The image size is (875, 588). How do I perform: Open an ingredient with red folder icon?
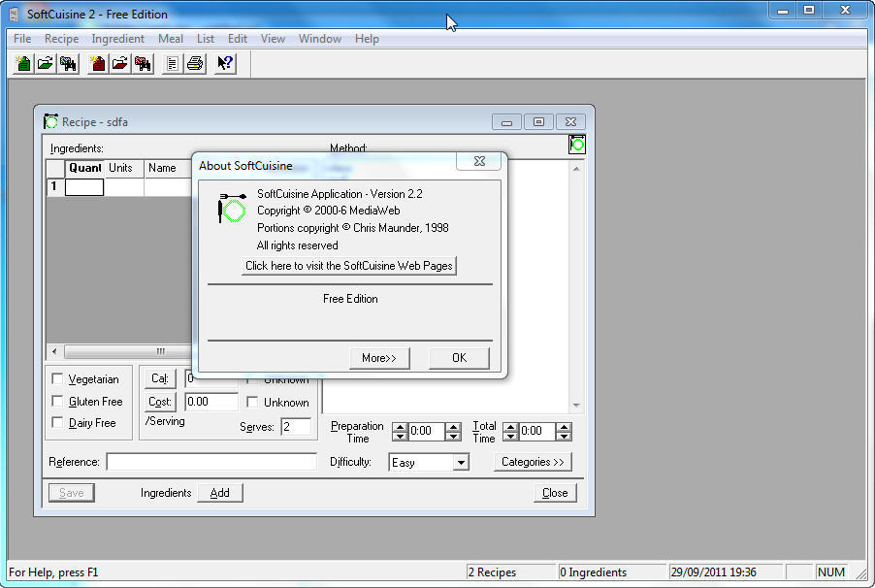click(x=120, y=64)
